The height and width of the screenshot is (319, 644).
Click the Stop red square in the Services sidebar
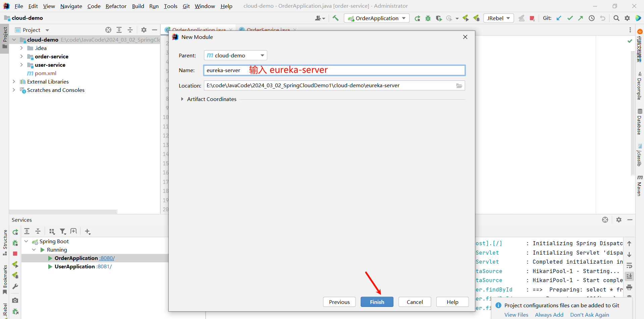coord(15,254)
